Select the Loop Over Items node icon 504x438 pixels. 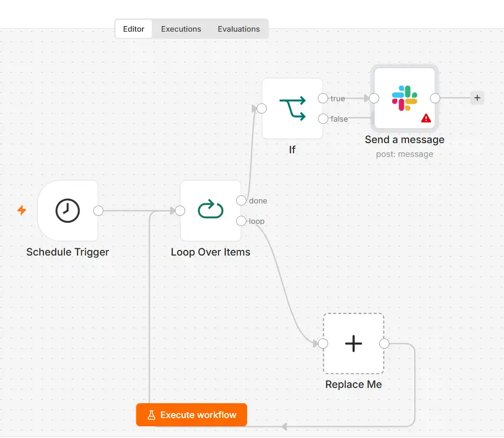(x=210, y=209)
